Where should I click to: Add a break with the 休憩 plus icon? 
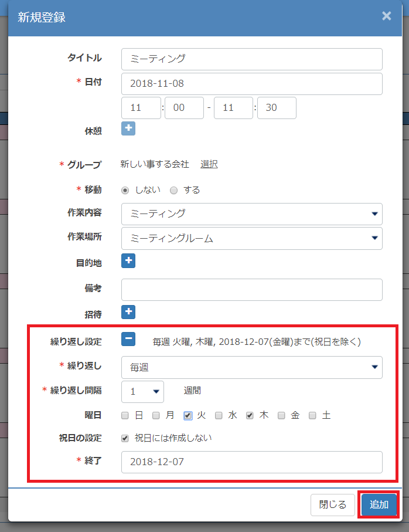click(x=128, y=128)
